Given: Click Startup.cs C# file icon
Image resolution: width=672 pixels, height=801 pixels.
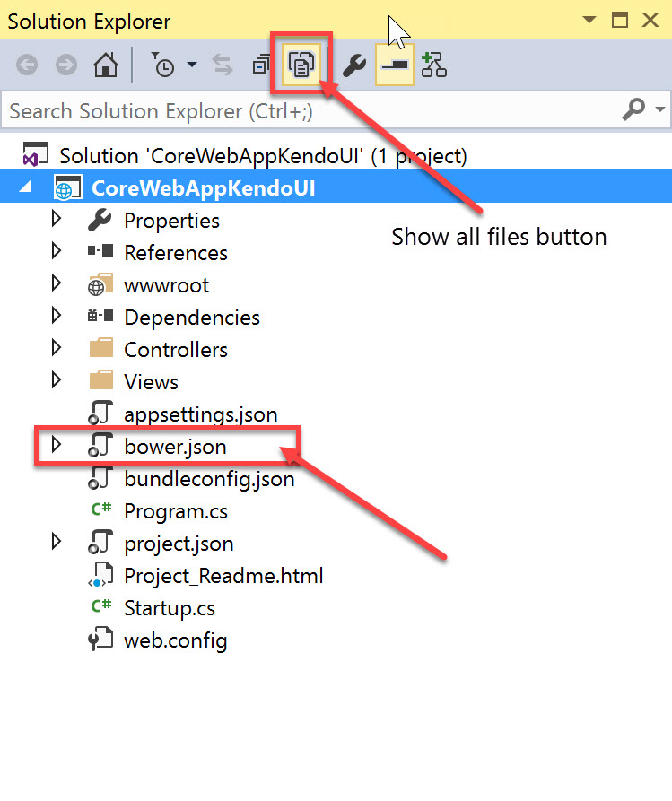Looking at the screenshot, I should [100, 605].
